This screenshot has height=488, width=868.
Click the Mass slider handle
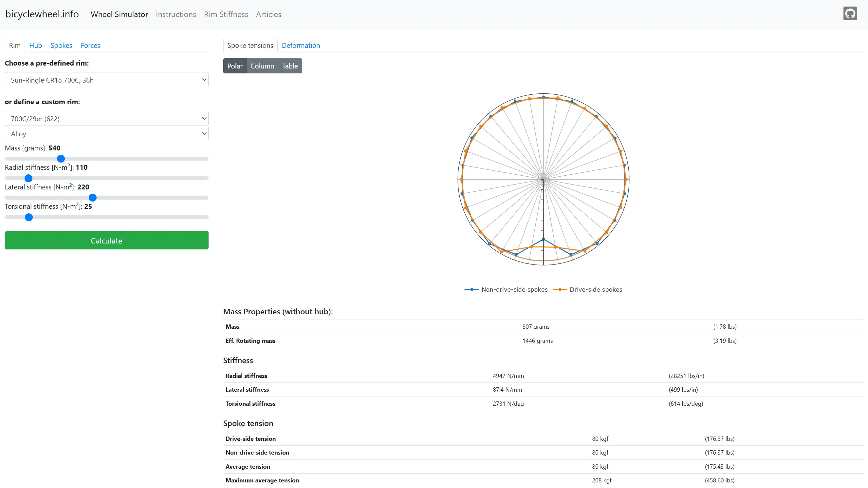[x=61, y=159]
